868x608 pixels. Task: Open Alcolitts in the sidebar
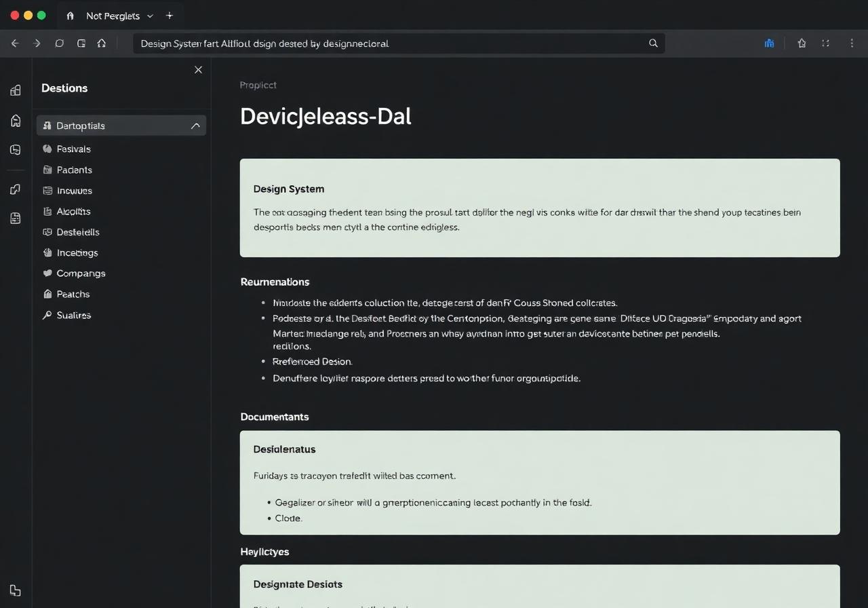point(74,212)
